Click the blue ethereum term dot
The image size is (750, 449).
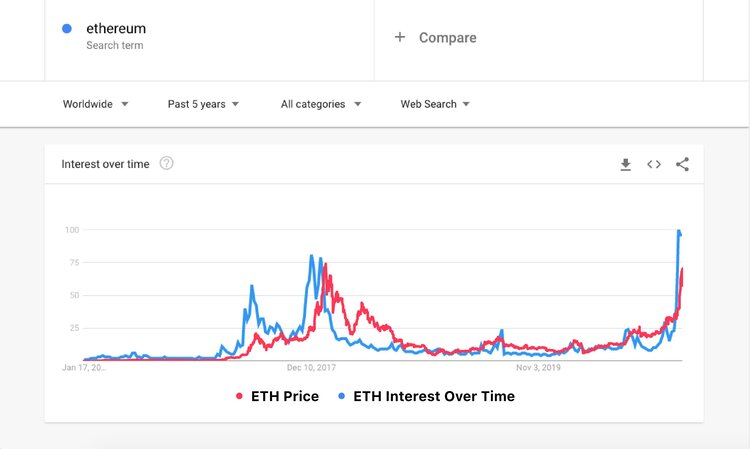[66, 29]
